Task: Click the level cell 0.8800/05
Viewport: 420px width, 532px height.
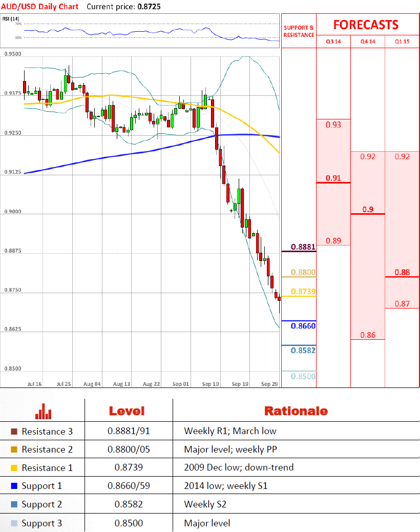Action: [129, 449]
